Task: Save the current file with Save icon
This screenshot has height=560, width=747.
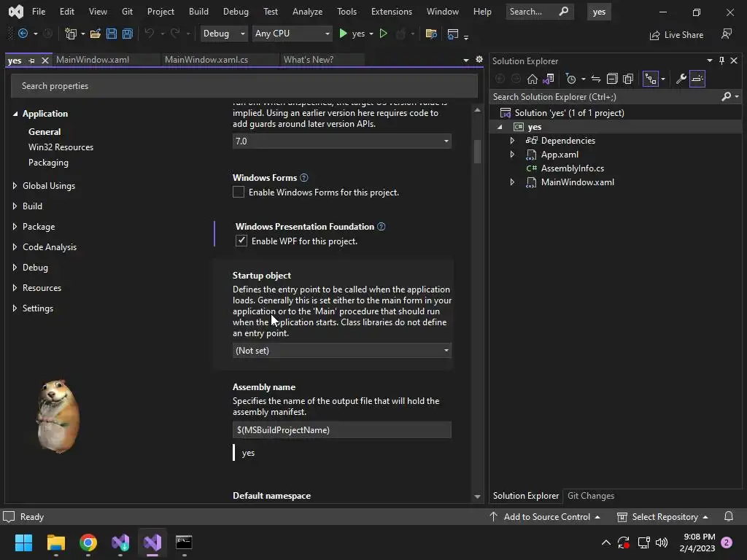Action: [112, 34]
